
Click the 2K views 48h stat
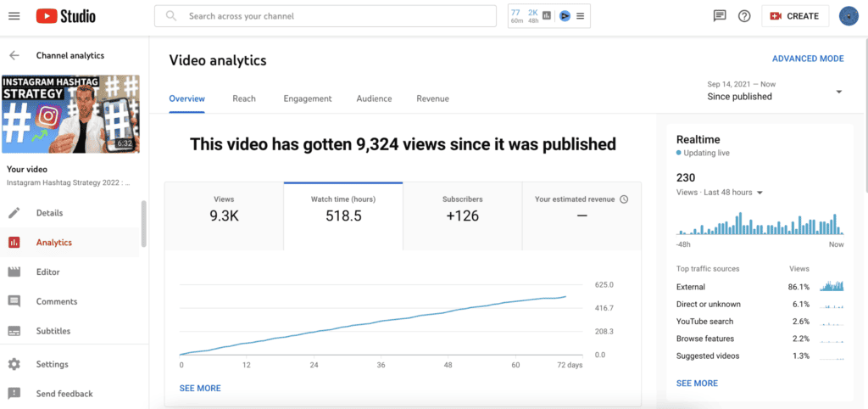[532, 16]
